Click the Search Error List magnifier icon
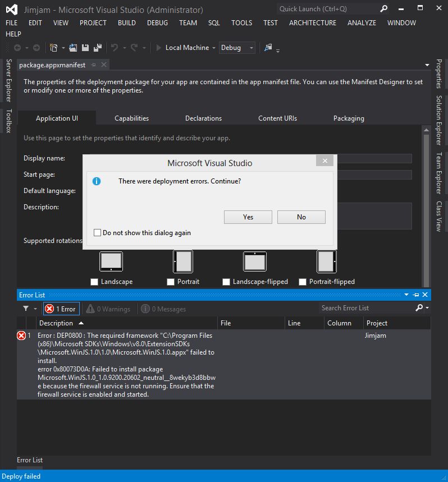This screenshot has height=482, width=448. coord(419,307)
